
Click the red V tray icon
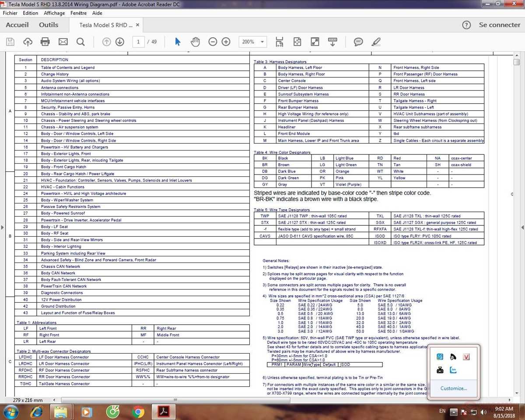click(x=466, y=357)
